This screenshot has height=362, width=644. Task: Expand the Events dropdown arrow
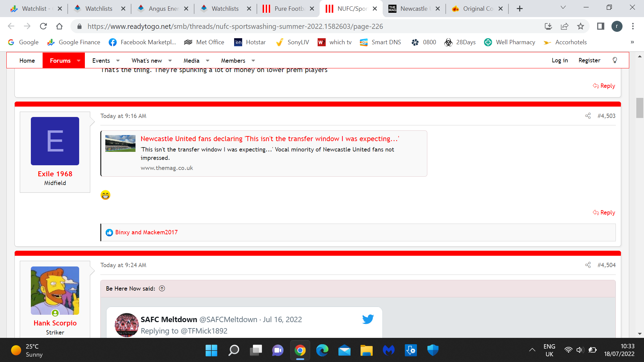[x=118, y=61]
